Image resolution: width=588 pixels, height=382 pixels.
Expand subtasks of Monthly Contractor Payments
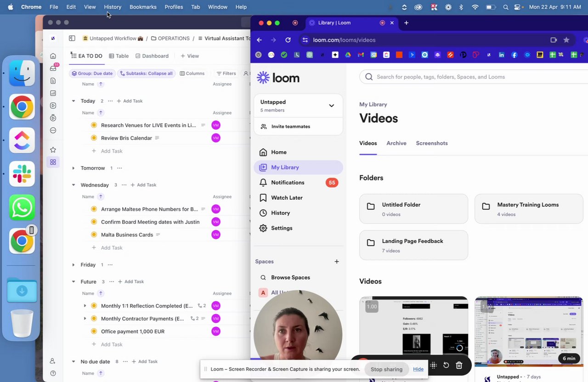pos(85,318)
